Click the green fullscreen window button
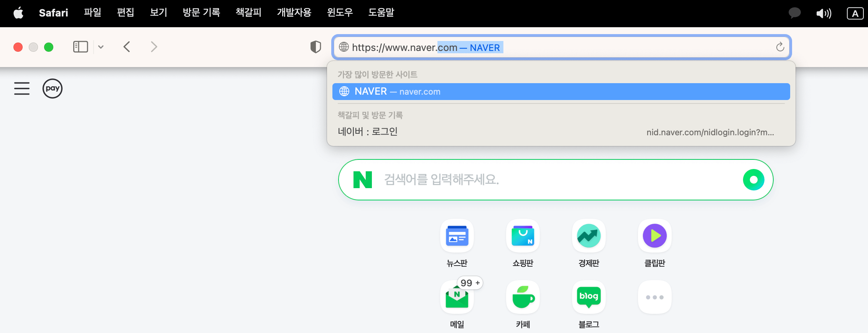Viewport: 868px width, 333px height. pos(49,47)
